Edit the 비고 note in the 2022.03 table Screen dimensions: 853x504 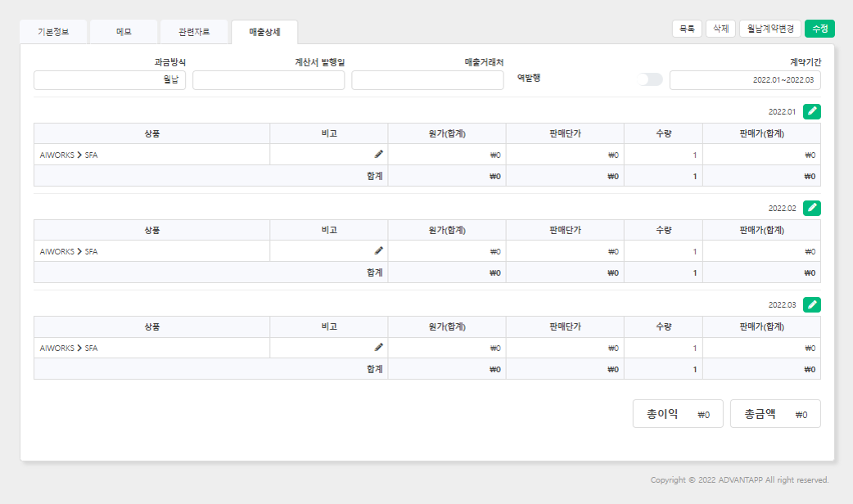tap(379, 348)
